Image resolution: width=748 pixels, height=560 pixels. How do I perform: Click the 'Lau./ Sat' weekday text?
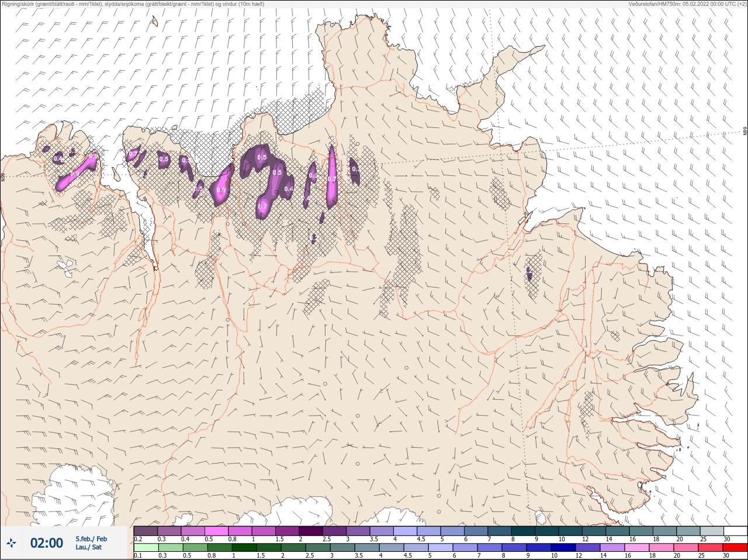click(x=88, y=548)
